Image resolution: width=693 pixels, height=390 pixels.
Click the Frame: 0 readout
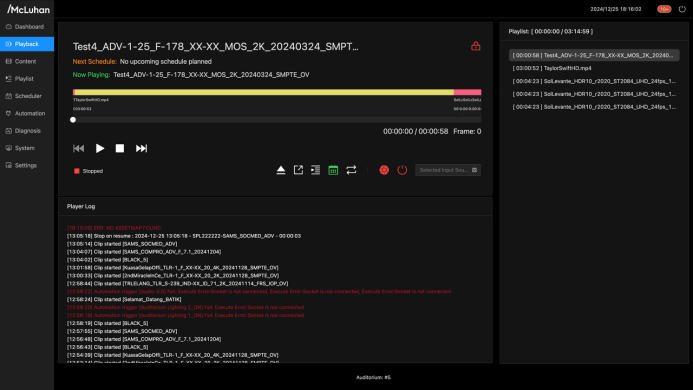pos(467,131)
